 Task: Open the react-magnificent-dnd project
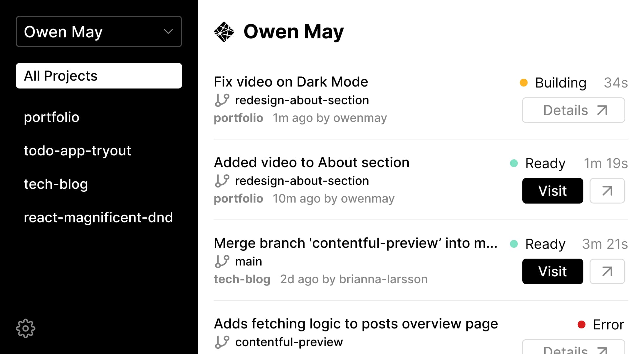pos(98,218)
